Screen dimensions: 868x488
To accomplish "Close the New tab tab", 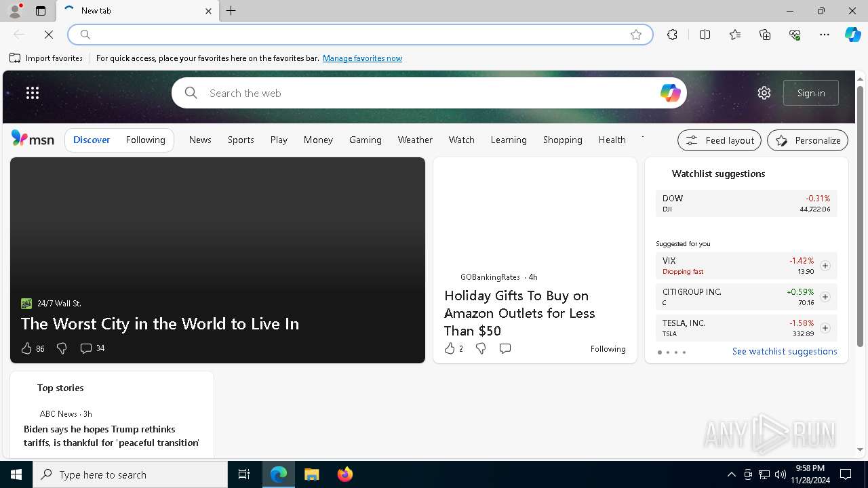I will 208,11.
